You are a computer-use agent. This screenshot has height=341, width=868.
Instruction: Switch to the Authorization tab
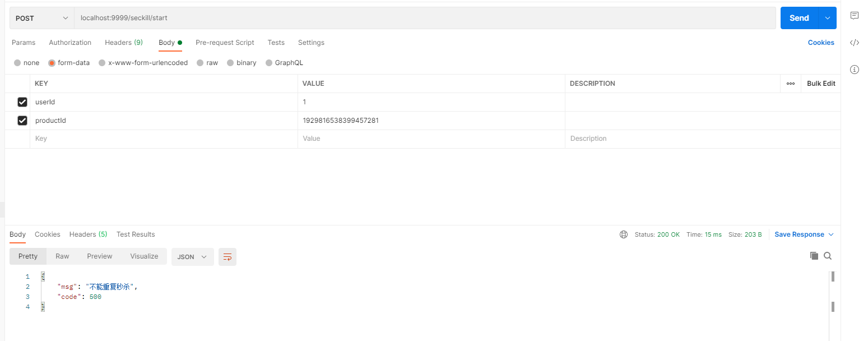tap(70, 43)
